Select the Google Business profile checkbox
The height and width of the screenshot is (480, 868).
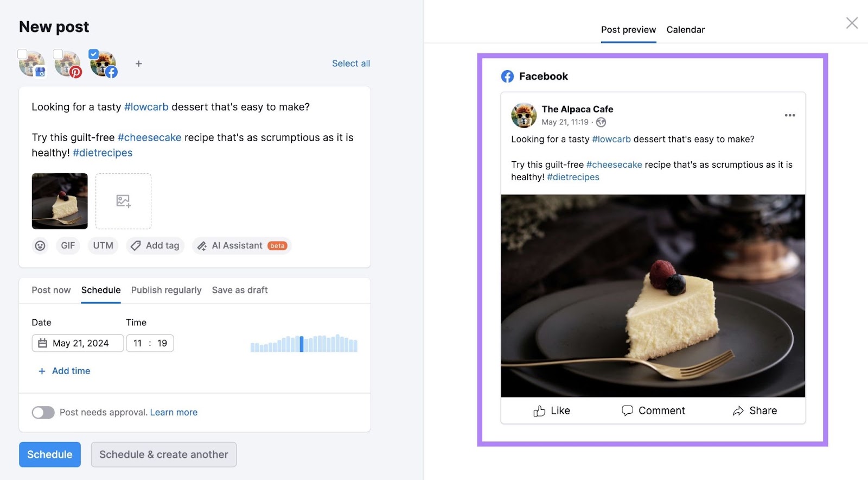[22, 54]
